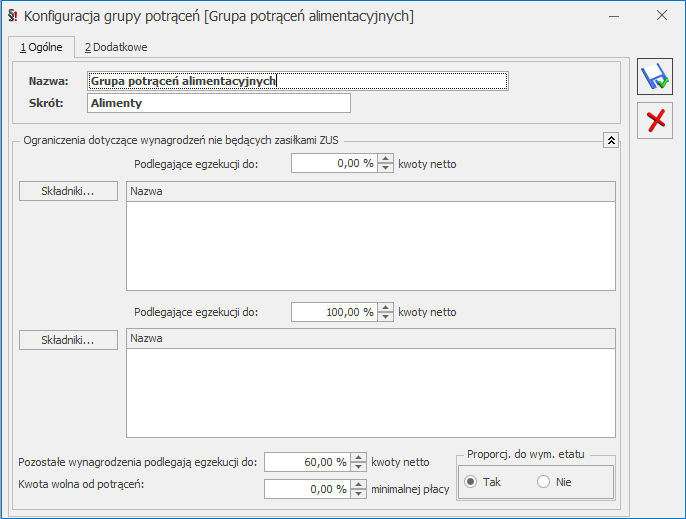Collapse the ZUS restrictions section
Image resolution: width=686 pixels, height=519 pixels.
[611, 141]
